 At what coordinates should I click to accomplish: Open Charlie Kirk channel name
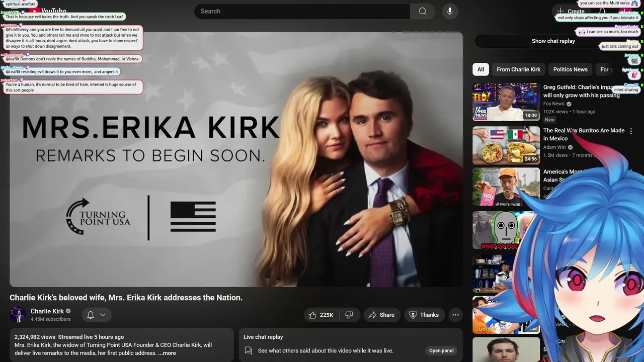47,311
